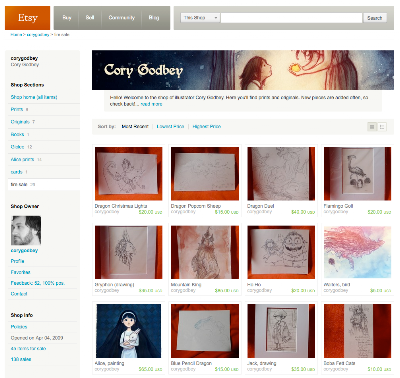Open the Buy menu in the navigation bar

pos(67,18)
